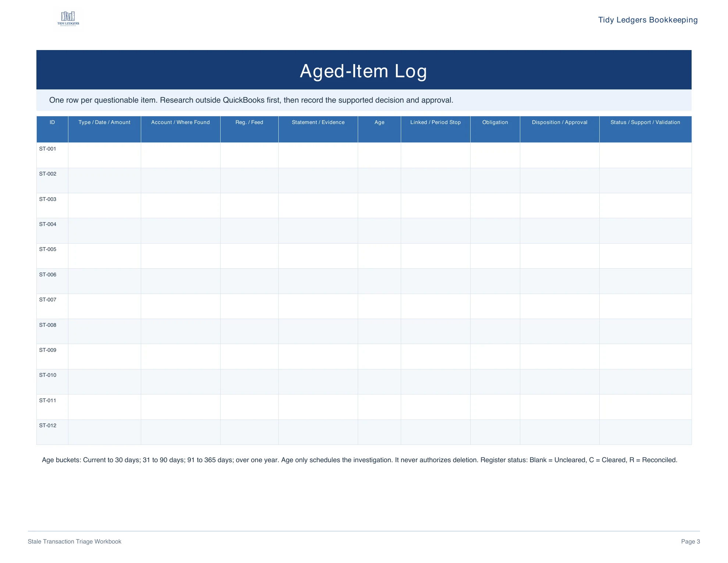Select the ST-007 row ID
Screen dimensions: 728x563
tap(48, 300)
